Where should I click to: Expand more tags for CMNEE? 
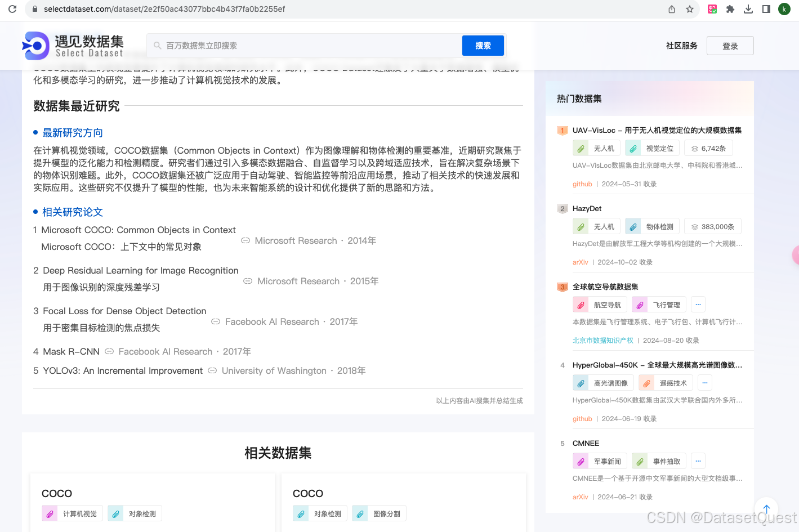(698, 461)
